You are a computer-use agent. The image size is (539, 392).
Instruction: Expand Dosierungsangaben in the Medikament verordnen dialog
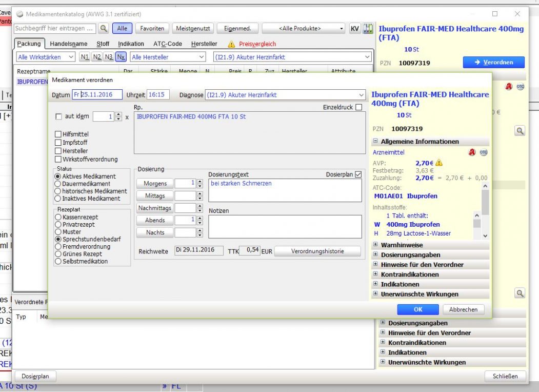click(375, 254)
